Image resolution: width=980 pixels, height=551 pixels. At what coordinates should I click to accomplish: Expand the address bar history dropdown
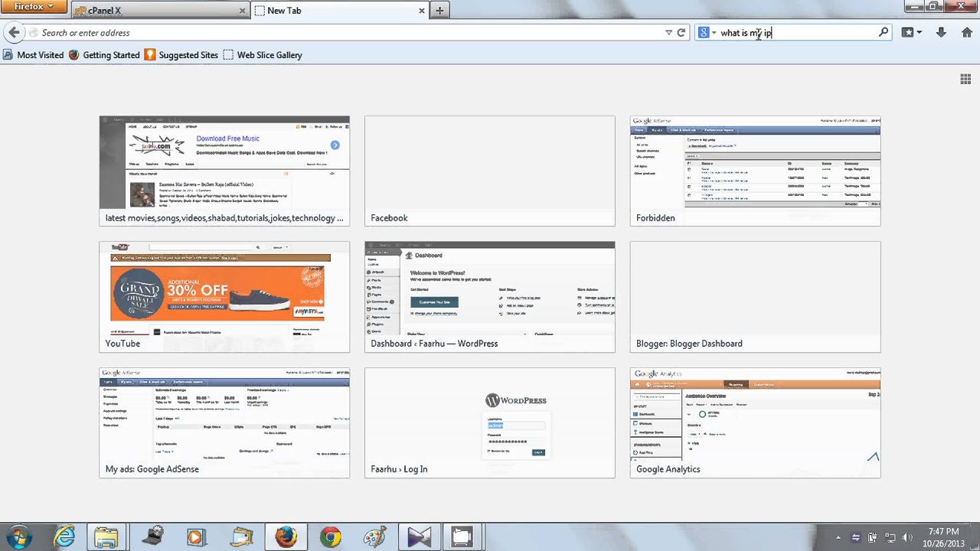click(x=668, y=33)
